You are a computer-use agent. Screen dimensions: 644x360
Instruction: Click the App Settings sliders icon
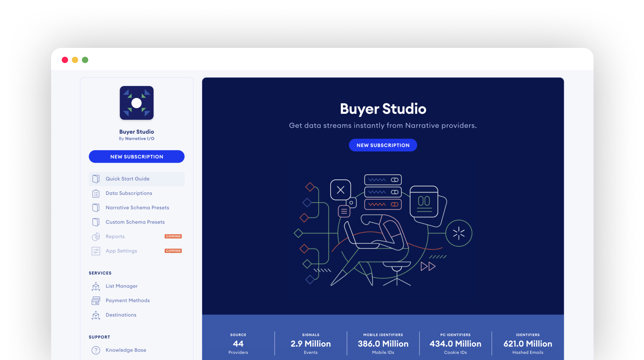[x=96, y=251]
